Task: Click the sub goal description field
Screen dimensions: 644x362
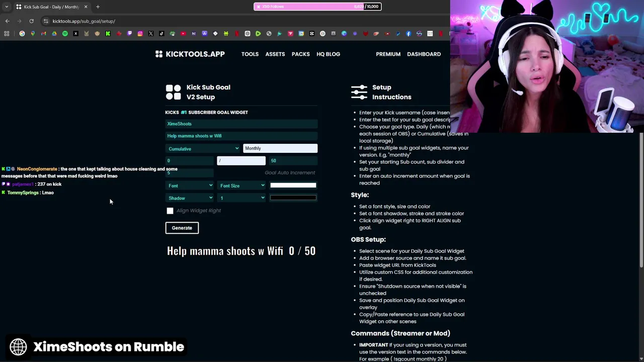Action: pyautogui.click(x=242, y=136)
